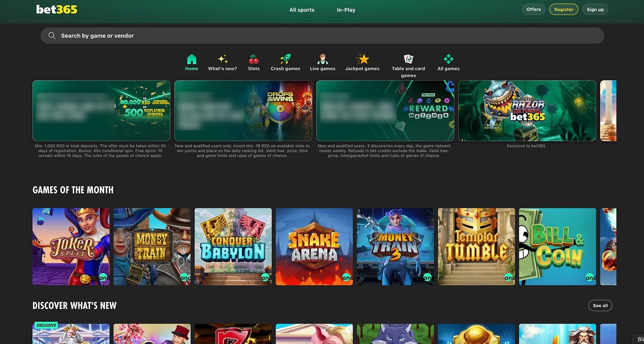Image resolution: width=644 pixels, height=344 pixels.
Task: Open the All games diamond icon
Action: coord(448,59)
